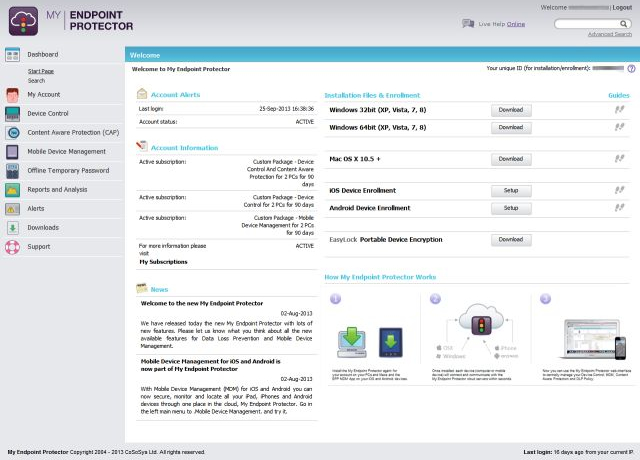Download the Windows 64bit installer
This screenshot has height=460, width=640.
pyautogui.click(x=511, y=128)
